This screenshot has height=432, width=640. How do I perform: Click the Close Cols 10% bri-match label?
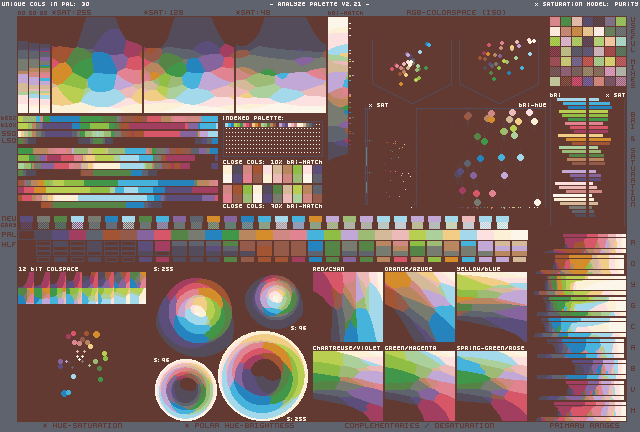pos(272,160)
